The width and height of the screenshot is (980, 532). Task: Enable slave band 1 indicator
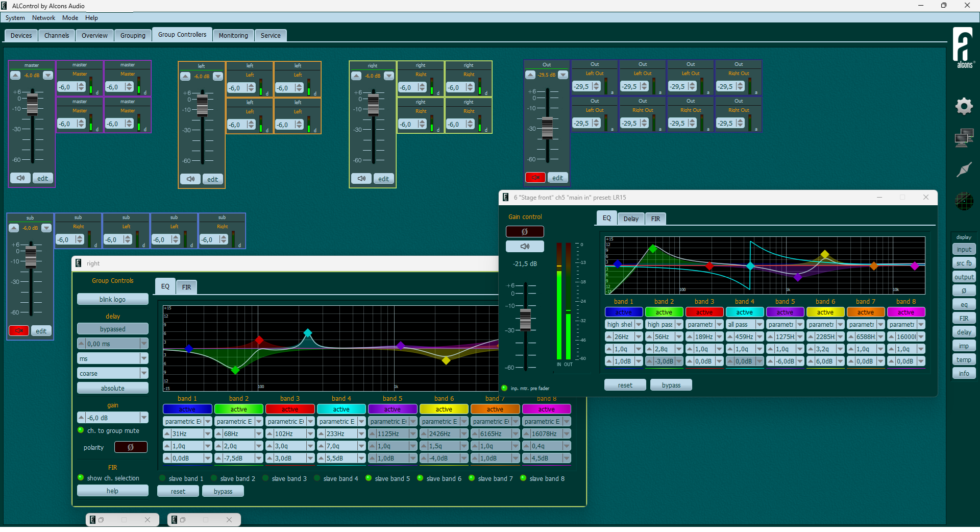point(162,478)
